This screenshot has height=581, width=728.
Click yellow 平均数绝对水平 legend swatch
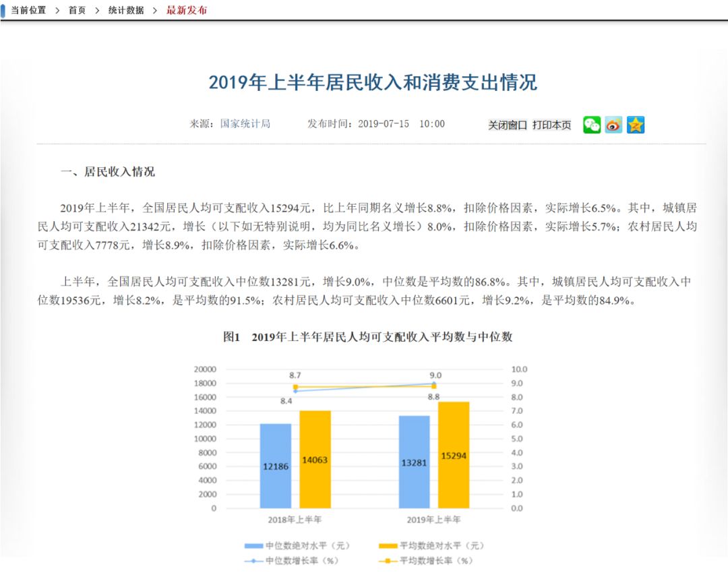click(x=388, y=546)
